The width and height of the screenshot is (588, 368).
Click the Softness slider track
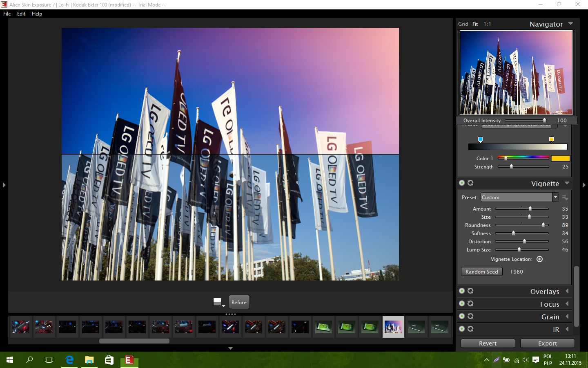[x=522, y=233]
